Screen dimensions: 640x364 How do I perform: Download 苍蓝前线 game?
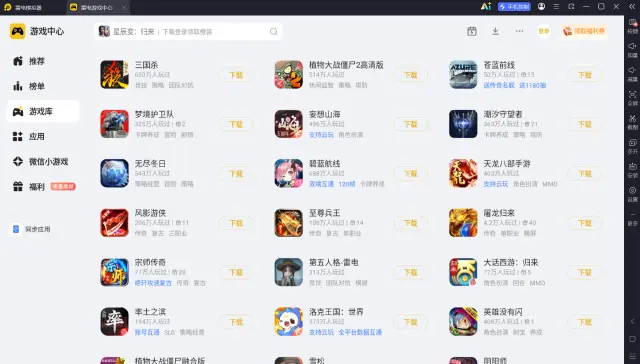(584, 75)
